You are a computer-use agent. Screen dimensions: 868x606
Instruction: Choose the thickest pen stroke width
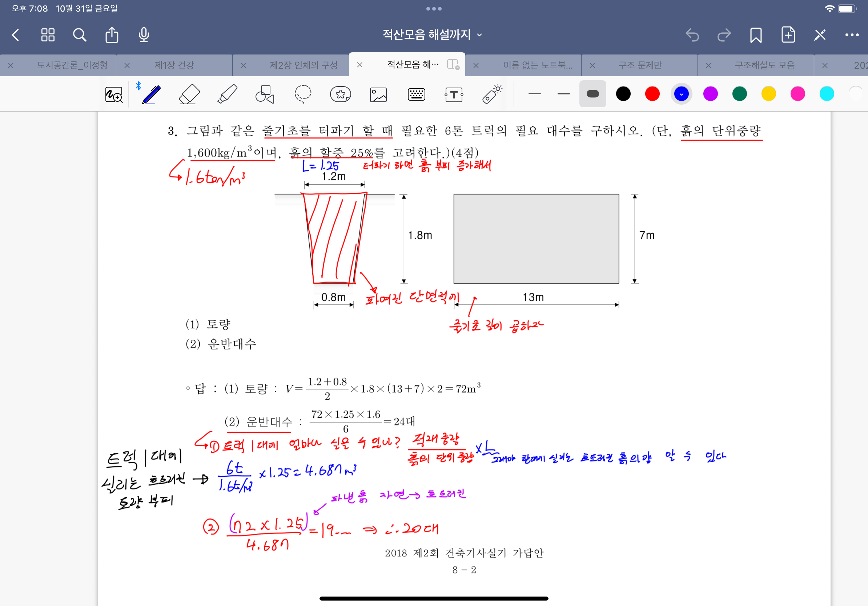pos(592,94)
